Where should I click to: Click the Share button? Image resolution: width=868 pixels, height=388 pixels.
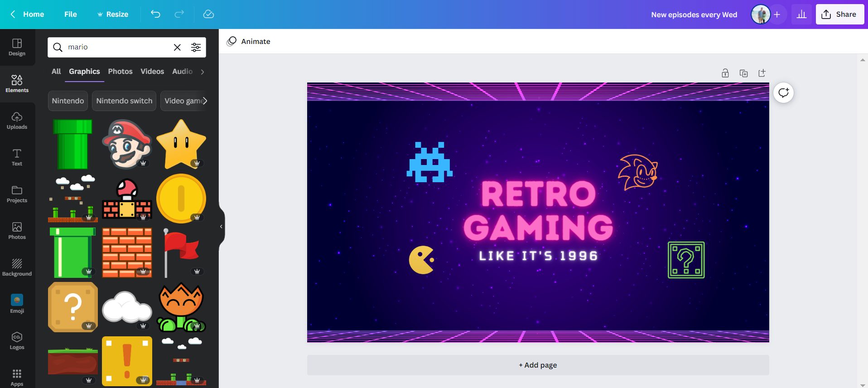tap(840, 14)
